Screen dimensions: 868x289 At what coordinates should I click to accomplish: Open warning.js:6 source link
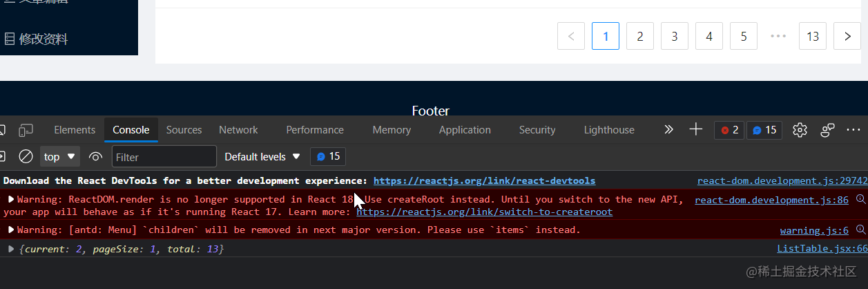814,230
